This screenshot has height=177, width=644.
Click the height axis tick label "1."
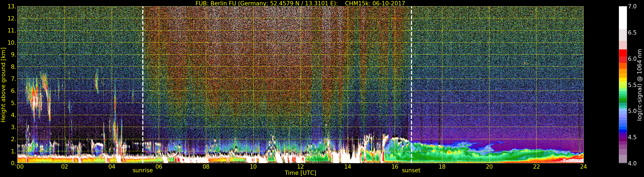(13, 151)
